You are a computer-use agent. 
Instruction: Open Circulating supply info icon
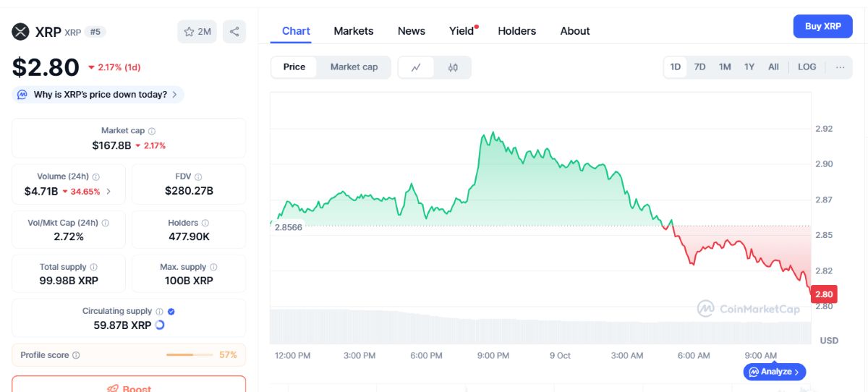click(x=159, y=311)
